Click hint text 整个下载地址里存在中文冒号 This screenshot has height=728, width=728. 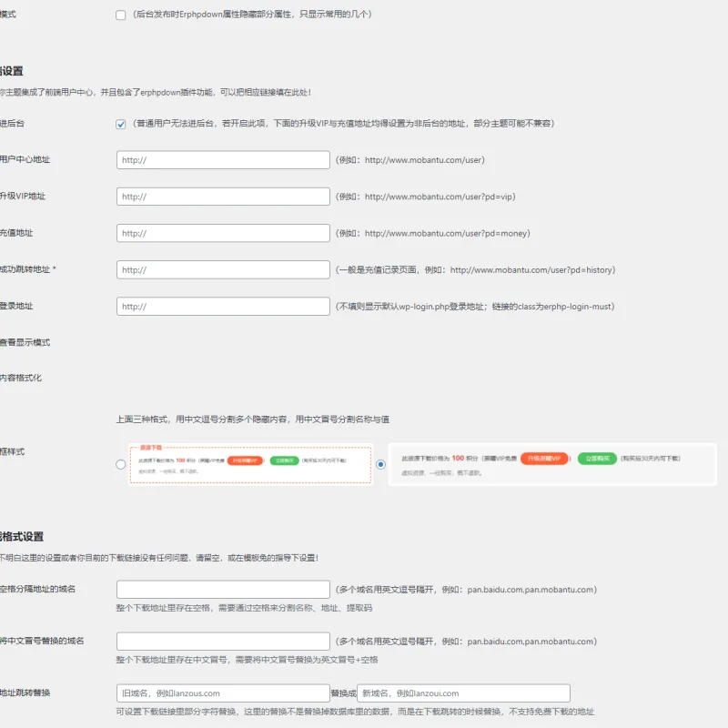point(247,660)
